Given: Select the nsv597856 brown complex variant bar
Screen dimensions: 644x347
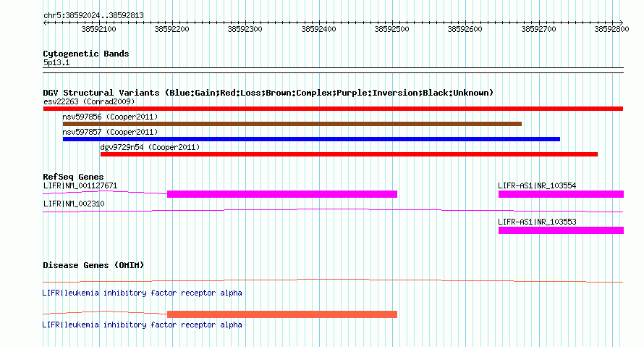Looking at the screenshot, I should [x=292, y=124].
